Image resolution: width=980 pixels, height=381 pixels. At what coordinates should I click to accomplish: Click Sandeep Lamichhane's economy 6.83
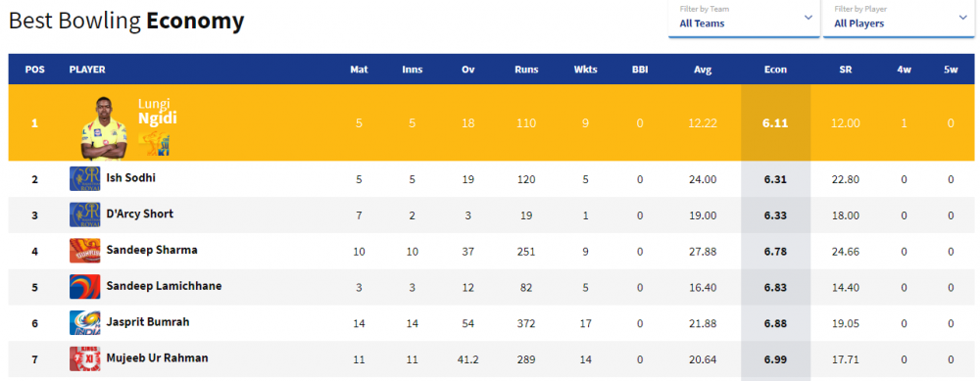[x=775, y=288]
